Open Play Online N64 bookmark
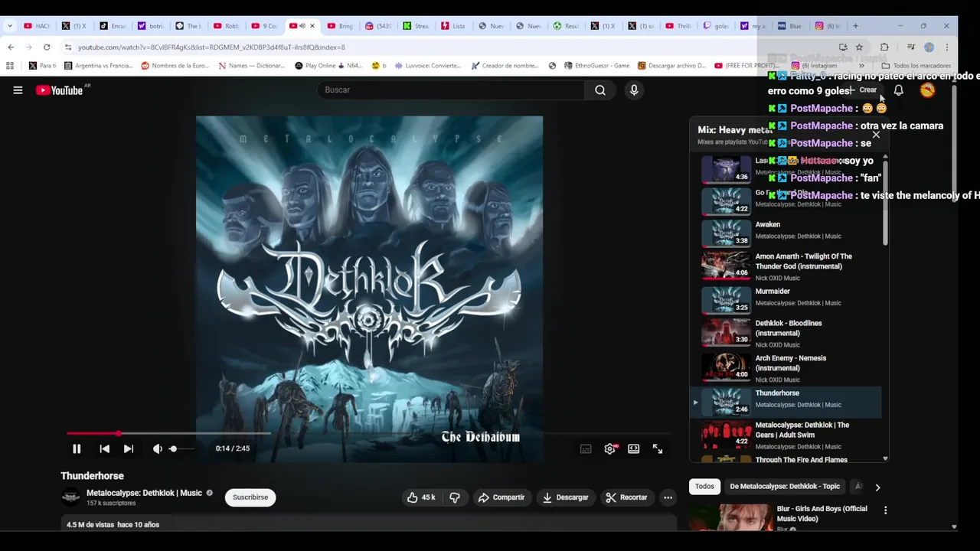The image size is (980, 551). [x=328, y=66]
